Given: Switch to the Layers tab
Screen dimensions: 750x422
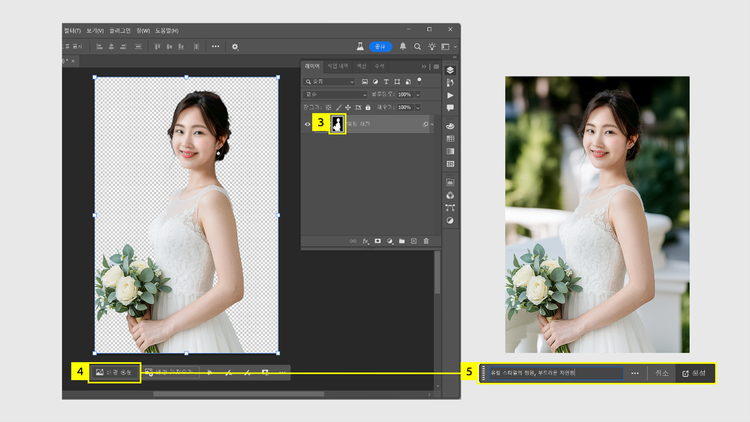Looking at the screenshot, I should click(x=313, y=66).
